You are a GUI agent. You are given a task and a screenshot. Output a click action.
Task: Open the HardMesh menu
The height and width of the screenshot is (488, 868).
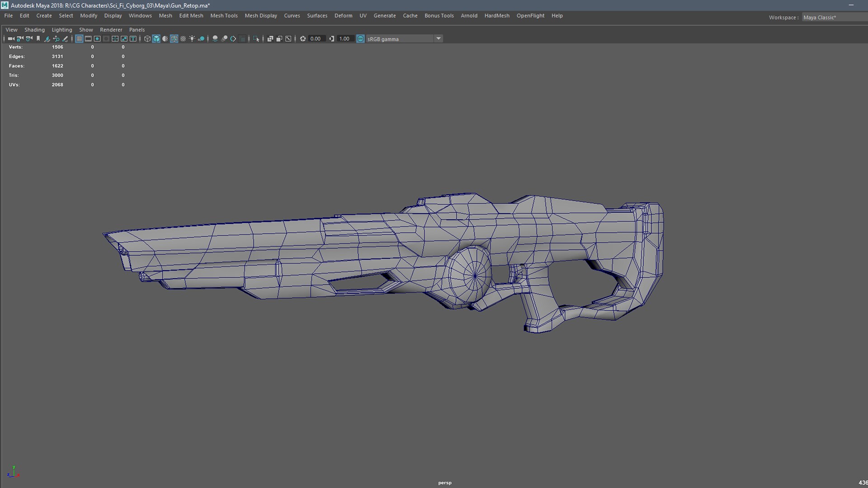pos(496,15)
